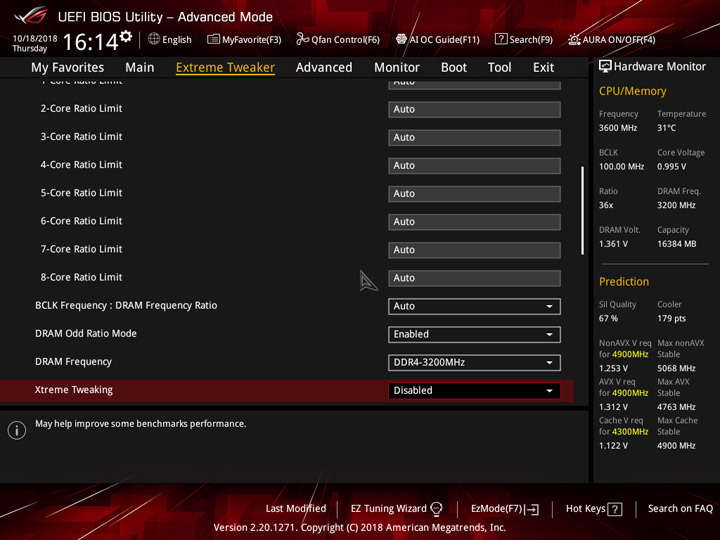
Task: Open the Monitor tab
Action: (x=397, y=68)
